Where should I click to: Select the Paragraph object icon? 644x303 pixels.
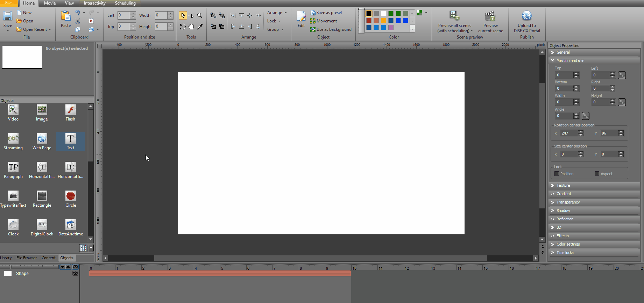tap(13, 167)
